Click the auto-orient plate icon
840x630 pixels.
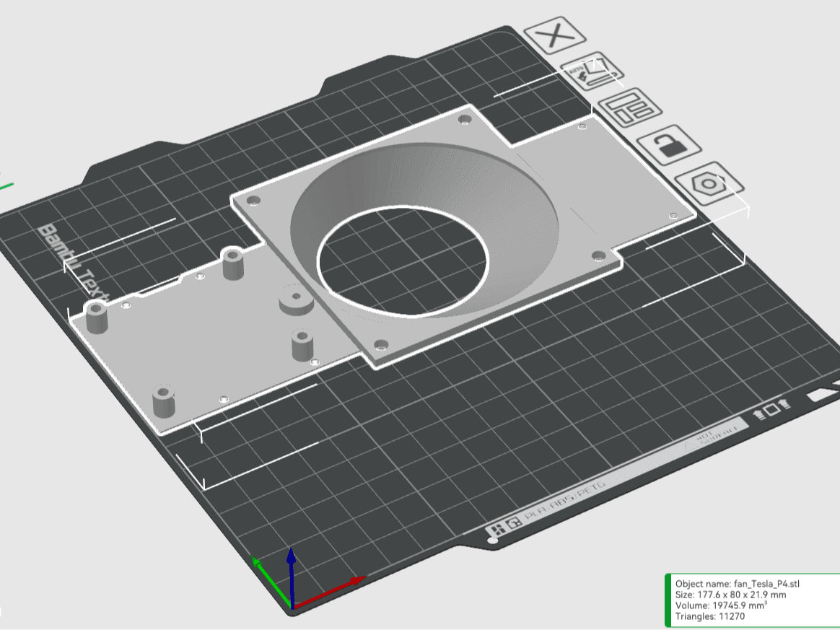point(592,71)
